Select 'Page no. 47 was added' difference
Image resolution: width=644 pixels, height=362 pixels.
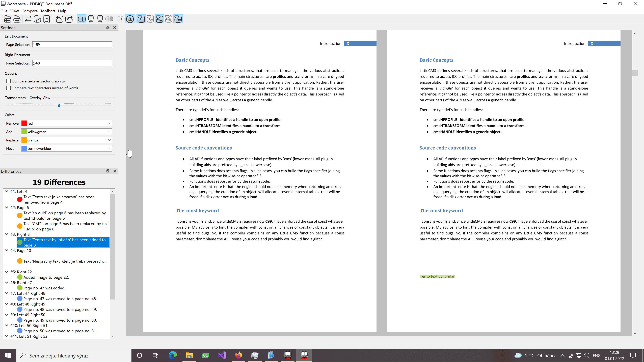44,288
